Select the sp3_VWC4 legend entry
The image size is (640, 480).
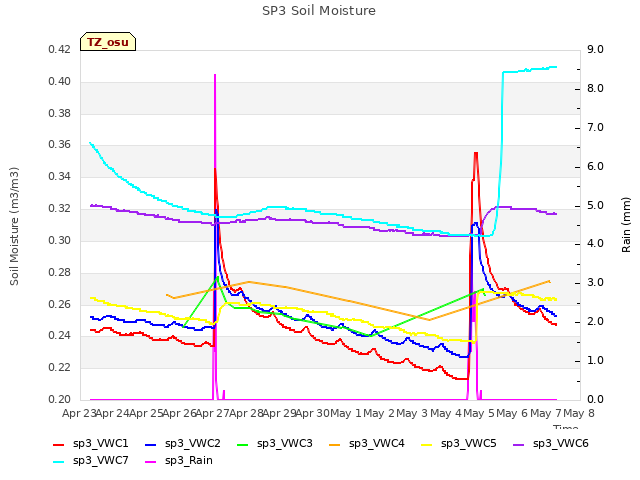tap(367, 443)
